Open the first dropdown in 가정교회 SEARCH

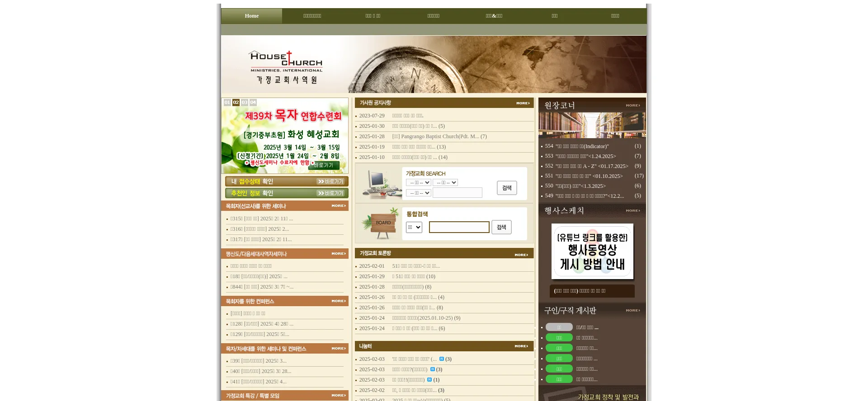418,182
